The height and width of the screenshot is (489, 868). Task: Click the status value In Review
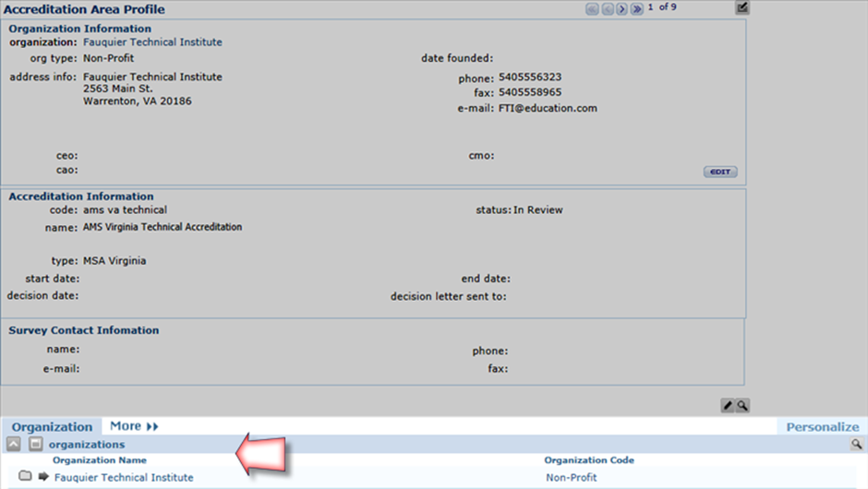coord(538,210)
